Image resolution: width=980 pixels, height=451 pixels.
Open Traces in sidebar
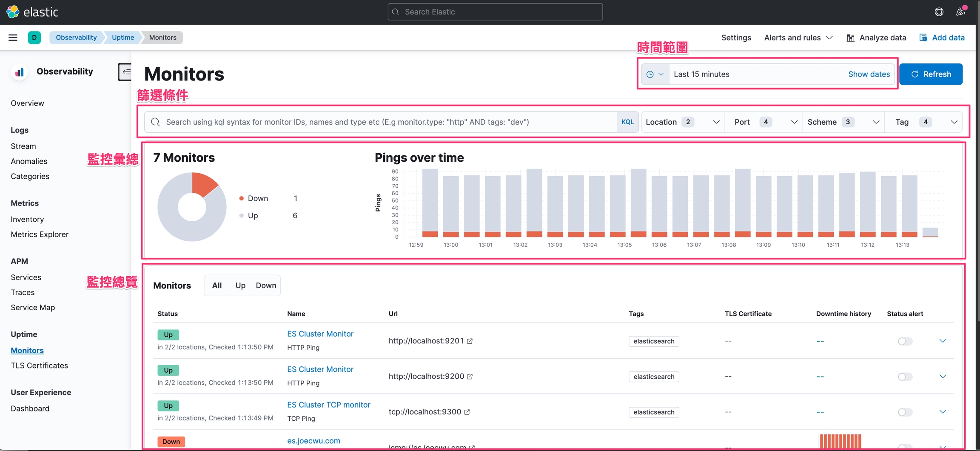point(23,293)
